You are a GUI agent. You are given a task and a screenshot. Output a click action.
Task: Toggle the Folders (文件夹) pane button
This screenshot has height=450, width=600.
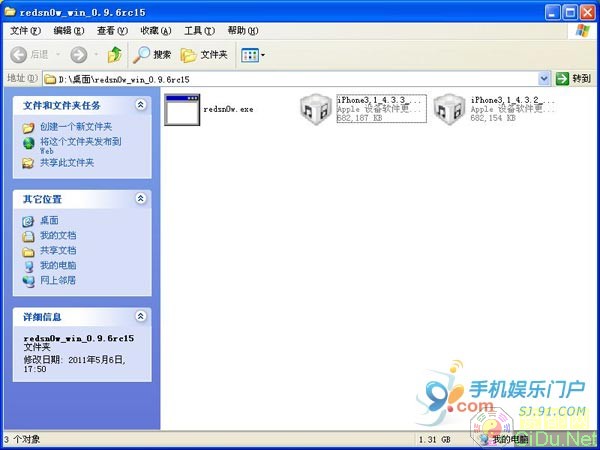(203, 54)
